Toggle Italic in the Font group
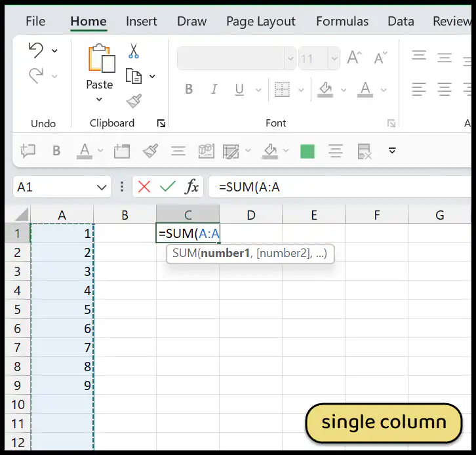 coord(214,89)
